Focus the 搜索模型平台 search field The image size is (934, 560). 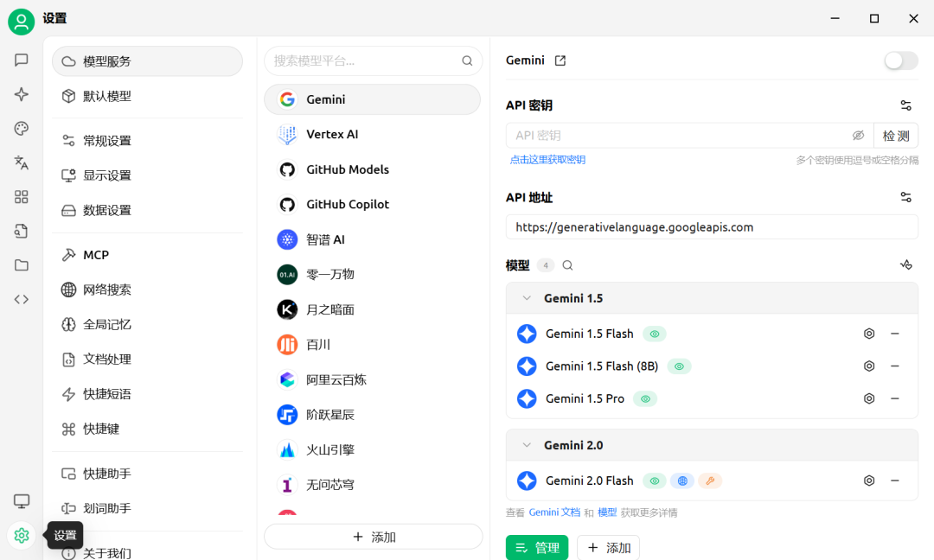(374, 60)
